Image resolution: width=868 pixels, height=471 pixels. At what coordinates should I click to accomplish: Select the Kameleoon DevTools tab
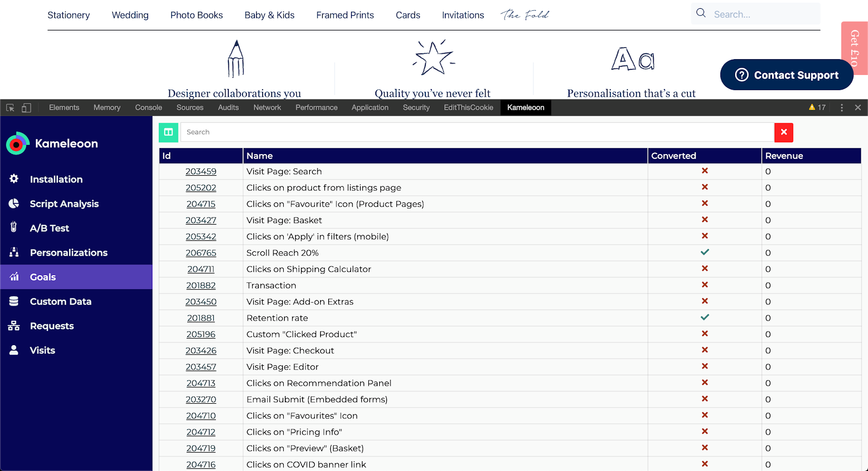point(526,107)
